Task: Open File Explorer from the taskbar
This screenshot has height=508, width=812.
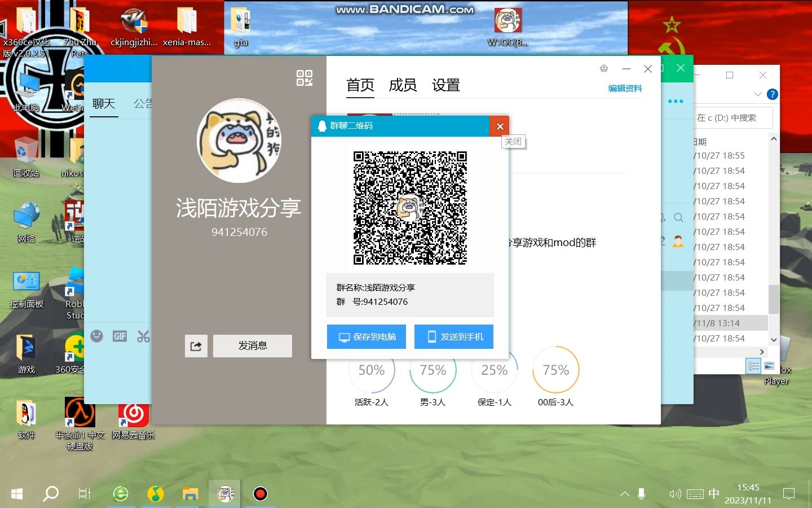Action: tap(190, 494)
